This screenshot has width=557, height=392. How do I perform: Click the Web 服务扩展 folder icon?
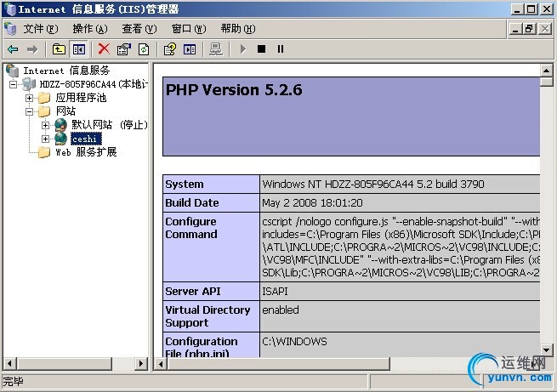[44, 152]
